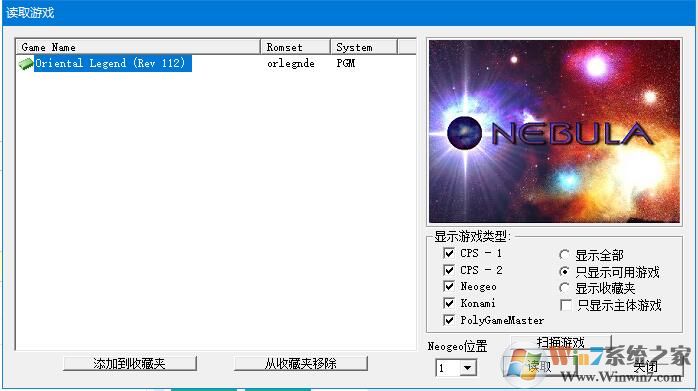Toggle the Neogeo game type checkbox
Viewport: 698px width, 391px height.
click(x=449, y=286)
